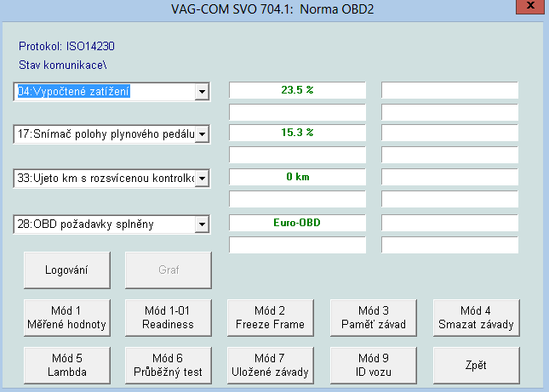Click the Logování button
The width and height of the screenshot is (549, 392).
tap(67, 270)
